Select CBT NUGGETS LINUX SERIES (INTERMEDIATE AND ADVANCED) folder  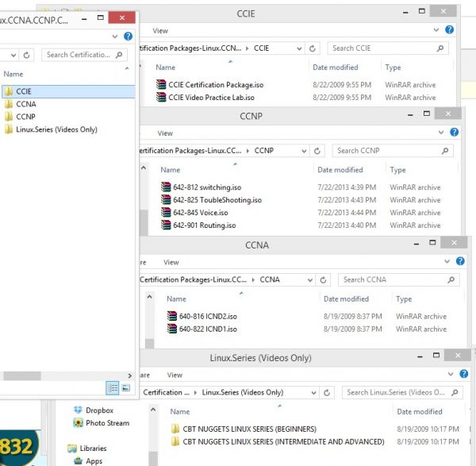pos(283,441)
